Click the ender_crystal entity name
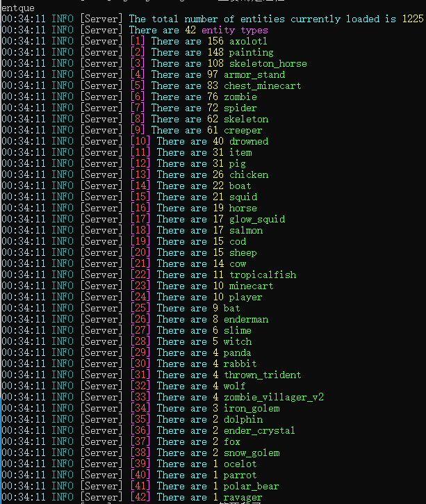426x504 pixels. [x=259, y=431]
